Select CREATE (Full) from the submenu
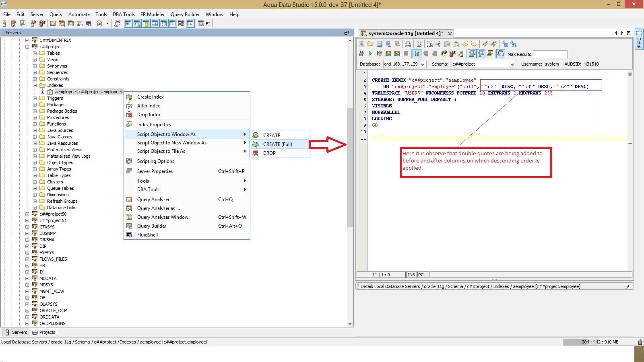This screenshot has height=362, width=644. [x=277, y=144]
